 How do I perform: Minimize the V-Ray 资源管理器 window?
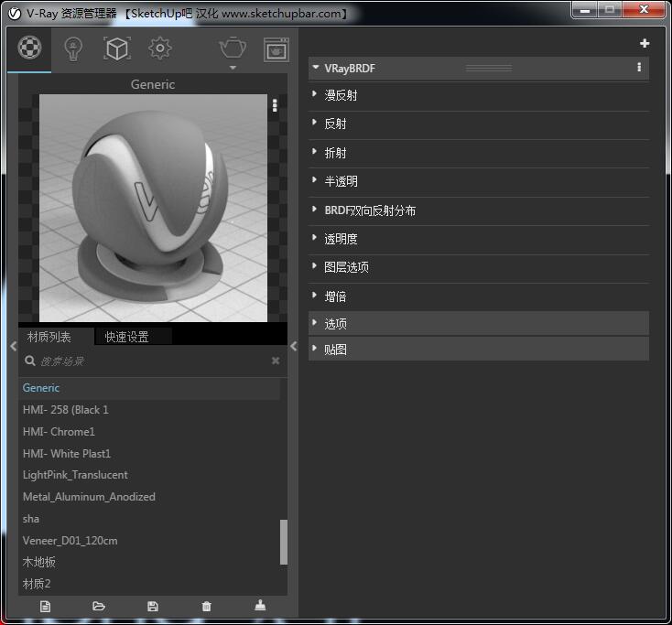pyautogui.click(x=585, y=10)
